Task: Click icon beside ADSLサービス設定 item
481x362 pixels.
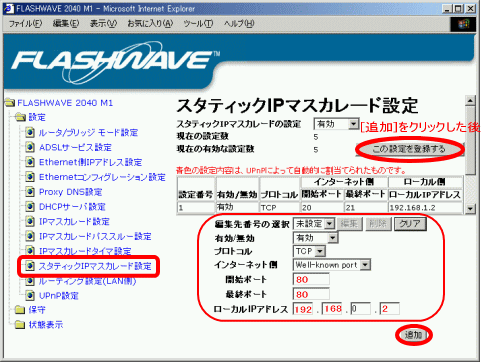Action: point(30,147)
